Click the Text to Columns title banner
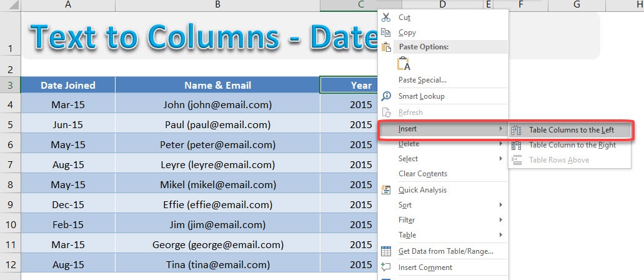 tap(201, 36)
